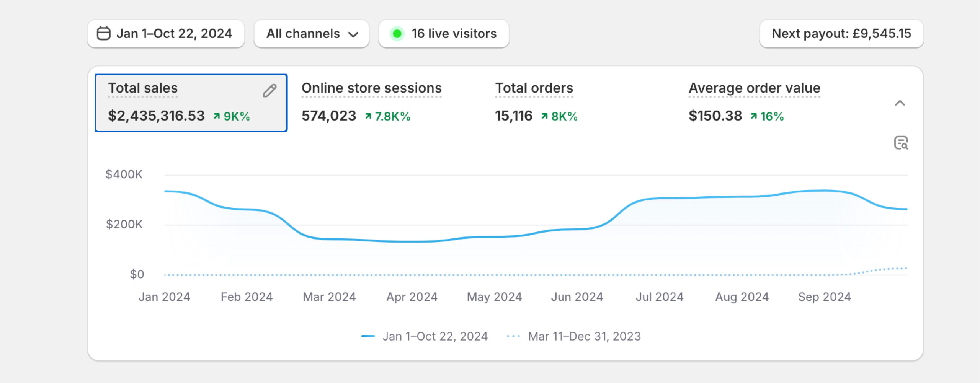Click the Next payout £9,545.15 button
980x383 pixels.
(x=841, y=34)
